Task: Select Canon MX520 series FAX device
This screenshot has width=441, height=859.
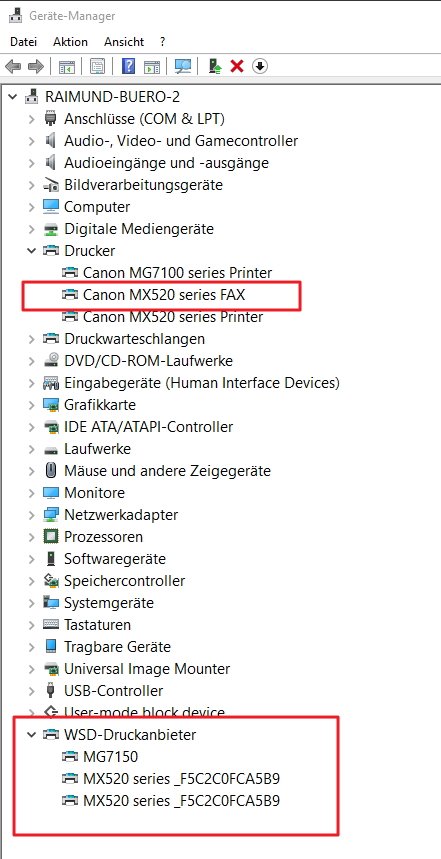Action: point(164,295)
